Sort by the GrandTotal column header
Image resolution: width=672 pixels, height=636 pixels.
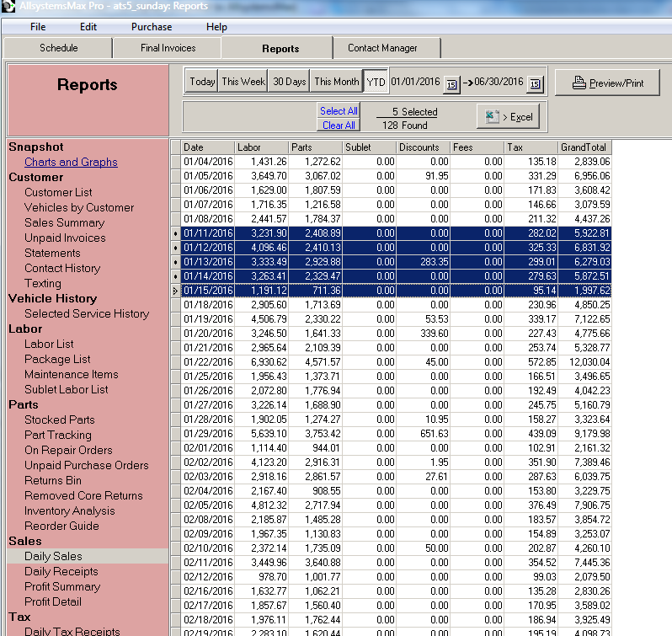click(583, 147)
